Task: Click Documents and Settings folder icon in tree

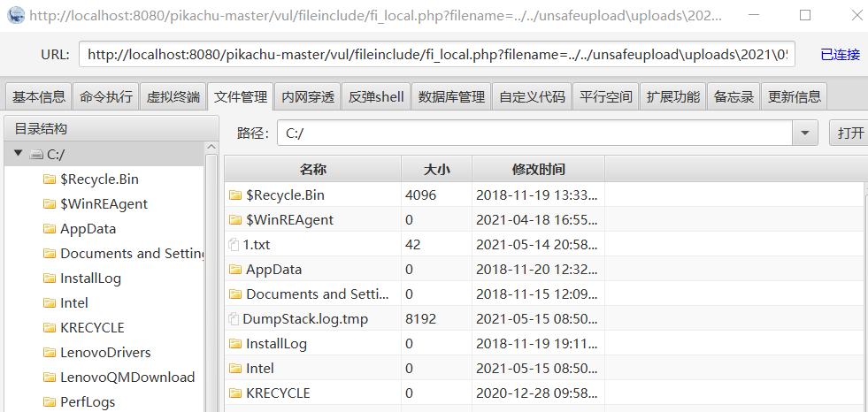Action: 50,253
